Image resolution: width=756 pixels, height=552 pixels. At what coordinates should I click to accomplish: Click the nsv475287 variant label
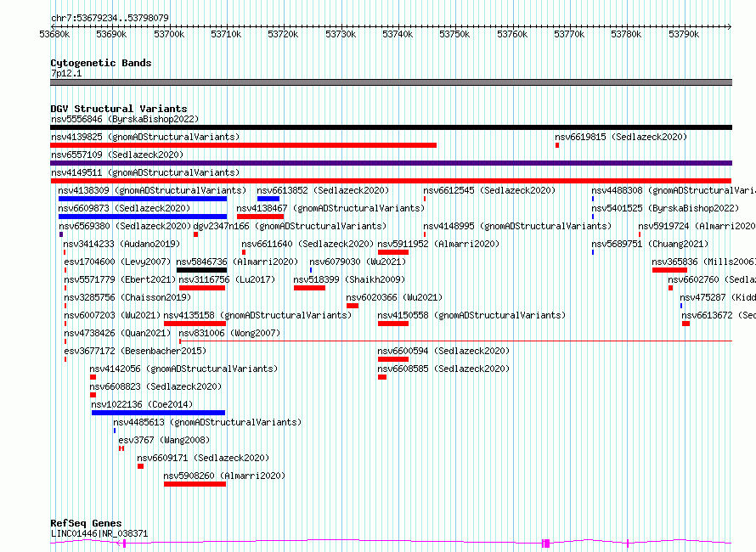point(718,297)
